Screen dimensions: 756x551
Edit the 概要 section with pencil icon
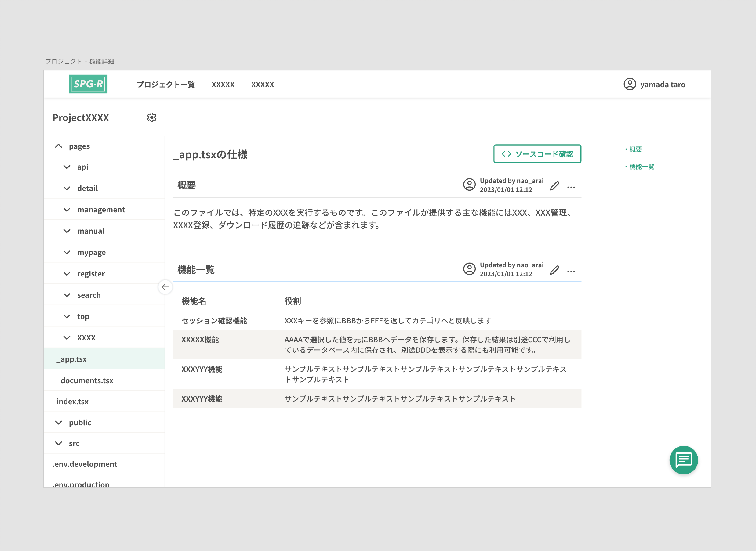pos(554,186)
